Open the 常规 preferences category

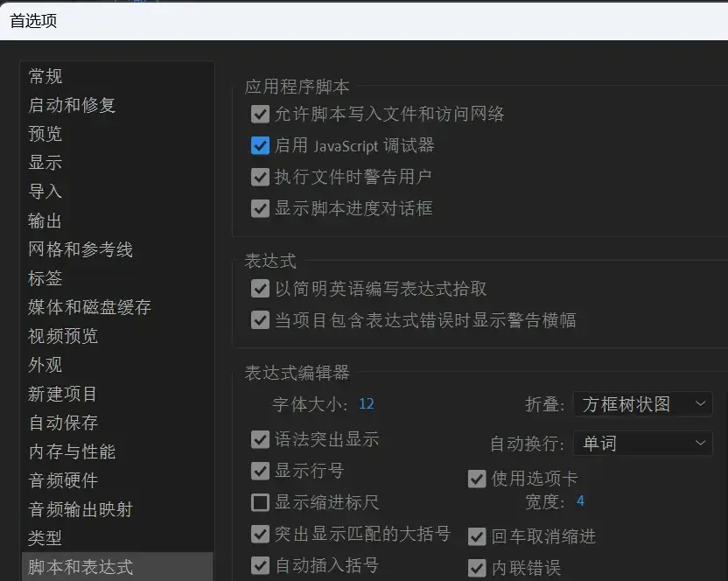click(x=45, y=76)
